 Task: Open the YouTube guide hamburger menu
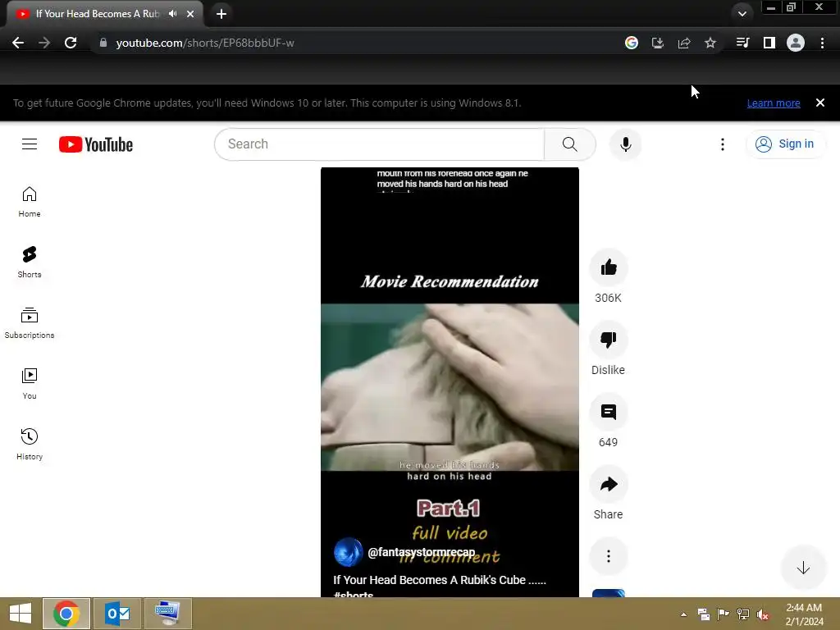click(30, 144)
